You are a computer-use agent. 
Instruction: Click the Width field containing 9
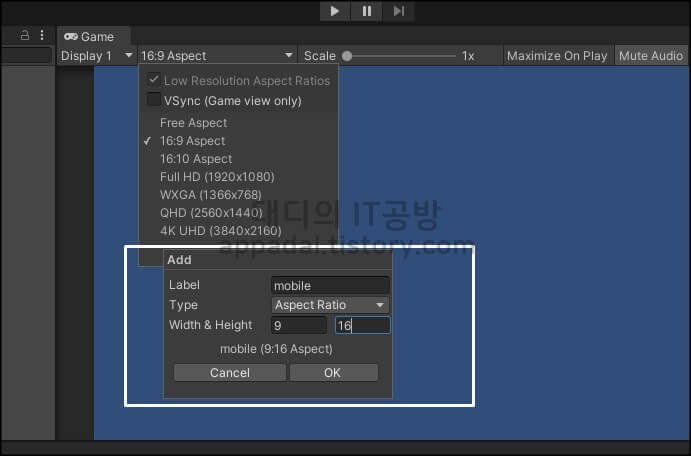tap(299, 326)
